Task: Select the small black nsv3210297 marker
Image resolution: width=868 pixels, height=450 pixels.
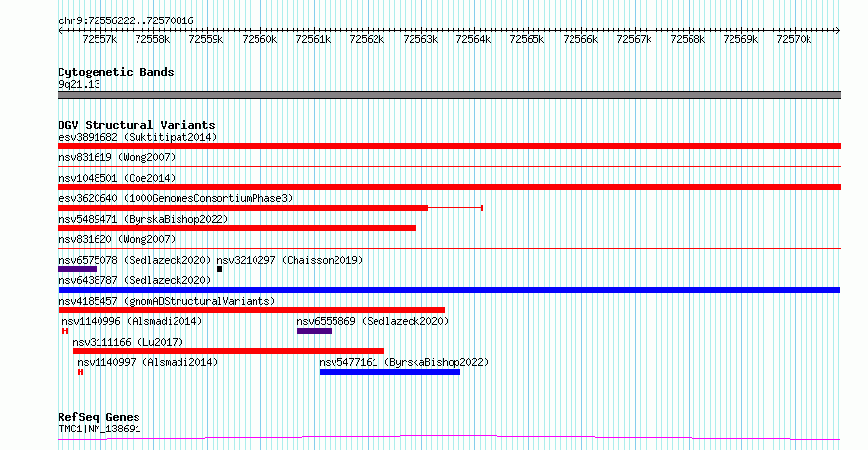Action: point(219,269)
